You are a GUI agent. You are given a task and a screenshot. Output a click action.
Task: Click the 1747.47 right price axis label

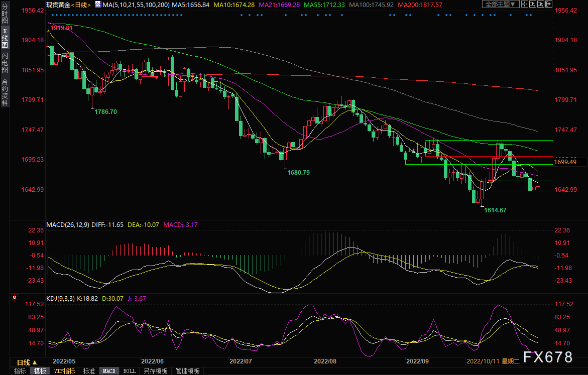[566, 130]
